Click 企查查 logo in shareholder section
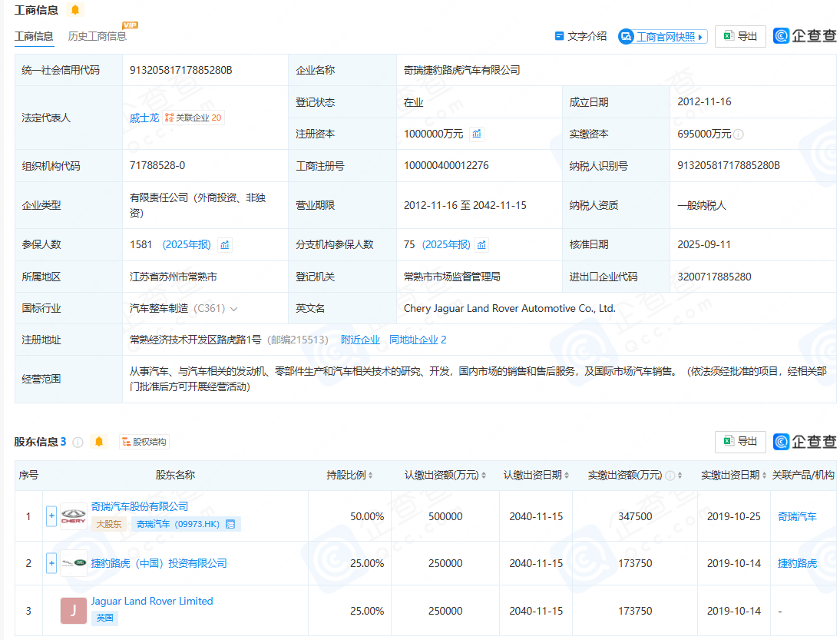The image size is (840, 640). coord(805,442)
